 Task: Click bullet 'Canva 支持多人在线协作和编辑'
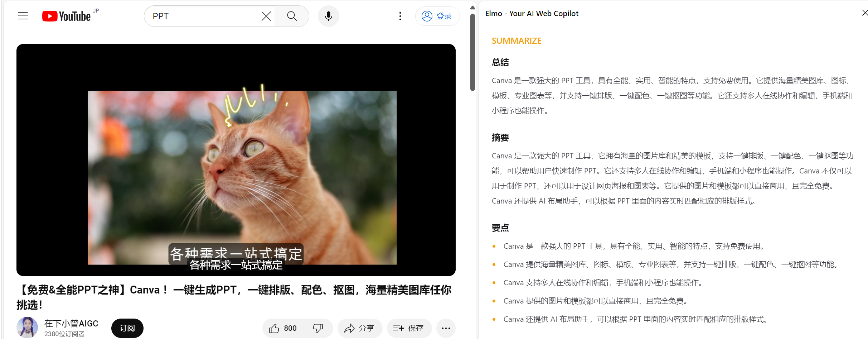pyautogui.click(x=605, y=283)
